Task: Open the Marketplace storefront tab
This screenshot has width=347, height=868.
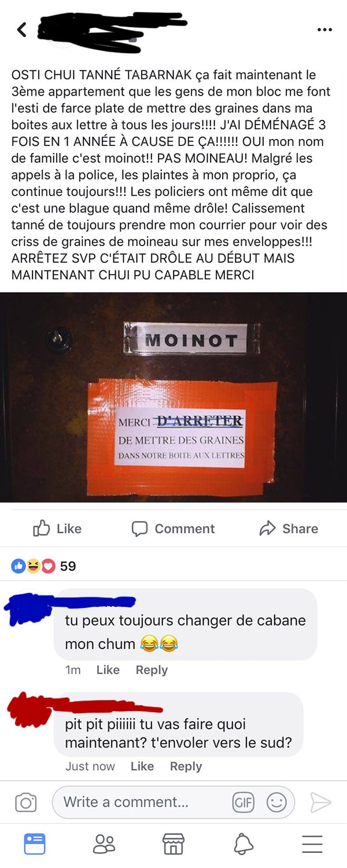Action: (173, 844)
